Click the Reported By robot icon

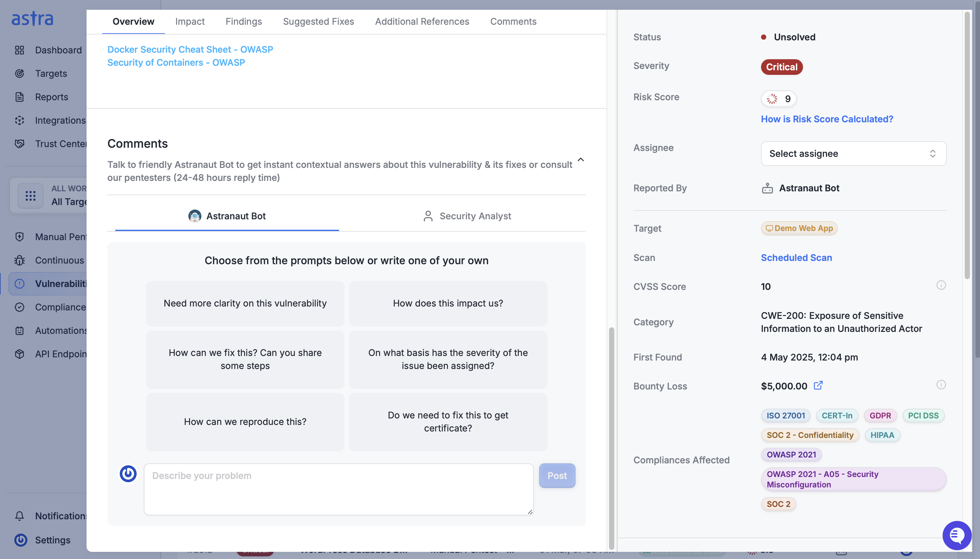point(767,188)
